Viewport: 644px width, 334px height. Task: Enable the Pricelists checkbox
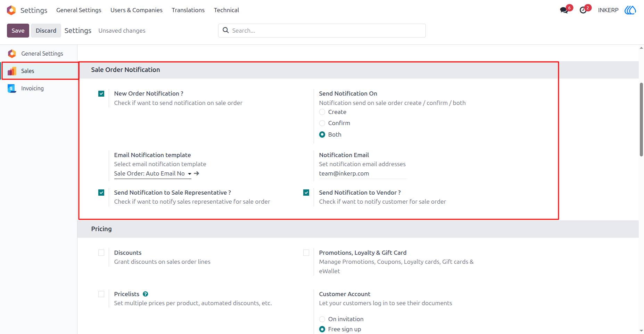click(101, 294)
